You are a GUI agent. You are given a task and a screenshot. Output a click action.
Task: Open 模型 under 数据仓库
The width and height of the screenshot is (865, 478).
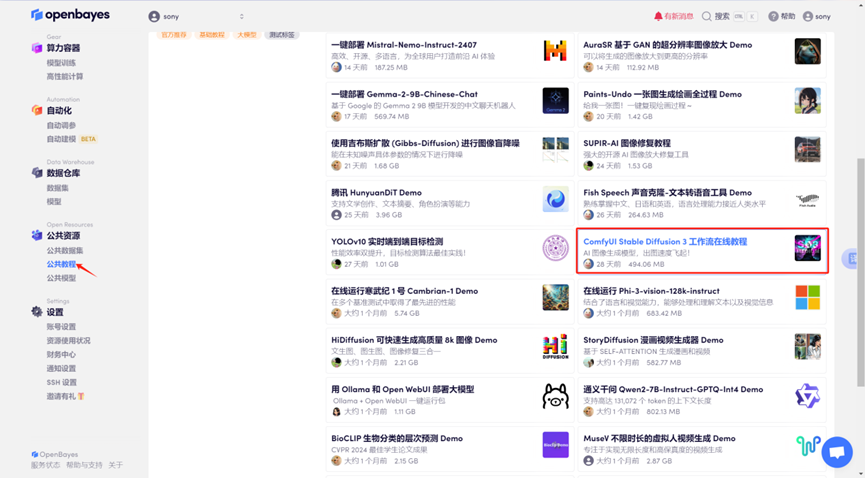click(54, 201)
